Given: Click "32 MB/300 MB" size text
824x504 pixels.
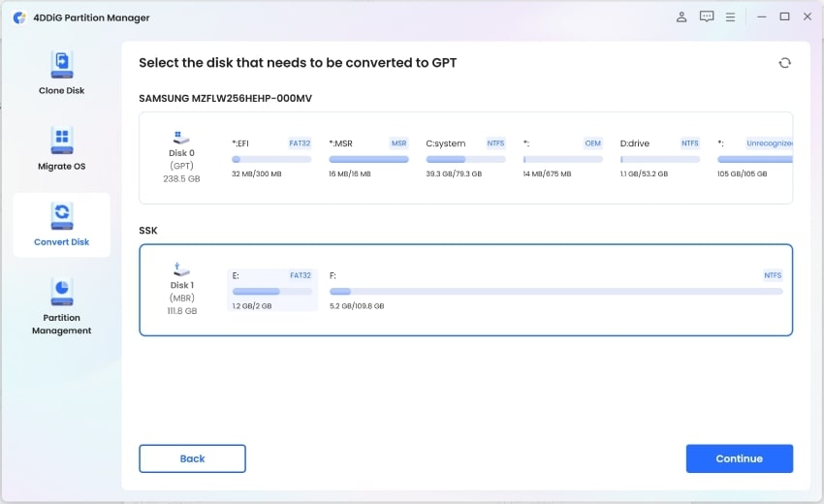Looking at the screenshot, I should 257,173.
